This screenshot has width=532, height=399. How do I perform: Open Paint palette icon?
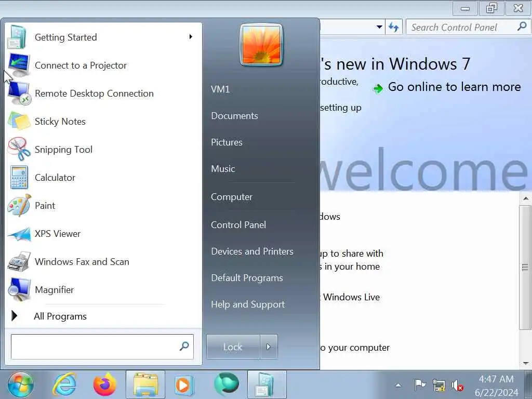pos(19,205)
